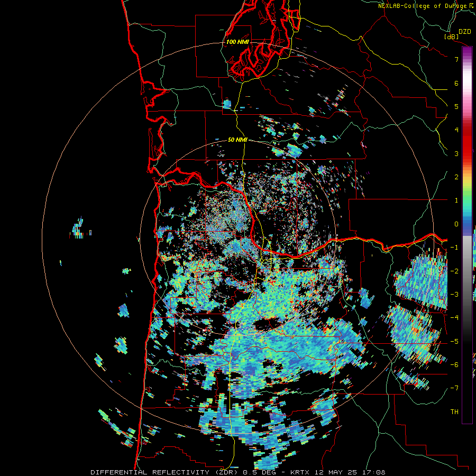Click the 4 value on the color scale
The image size is (476, 476).
(456, 130)
